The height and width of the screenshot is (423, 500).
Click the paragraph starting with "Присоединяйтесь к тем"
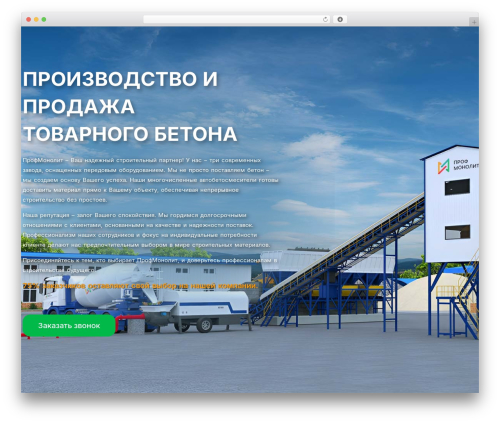150,265
